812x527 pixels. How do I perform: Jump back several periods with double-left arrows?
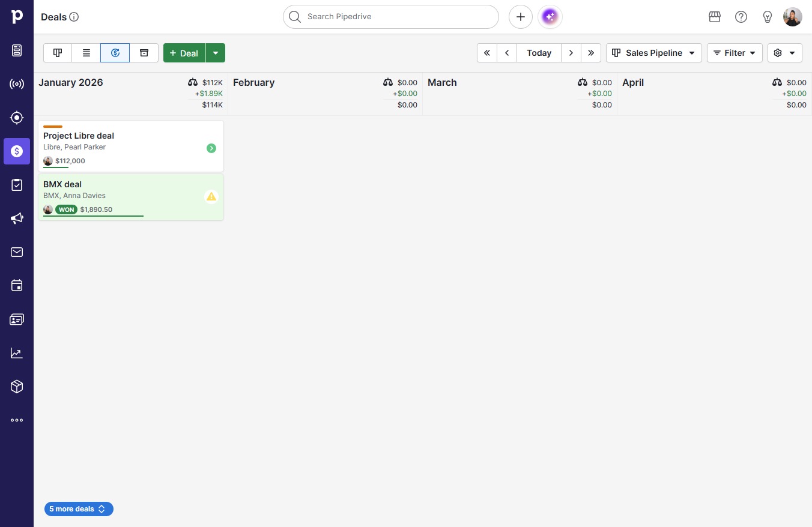click(487, 53)
